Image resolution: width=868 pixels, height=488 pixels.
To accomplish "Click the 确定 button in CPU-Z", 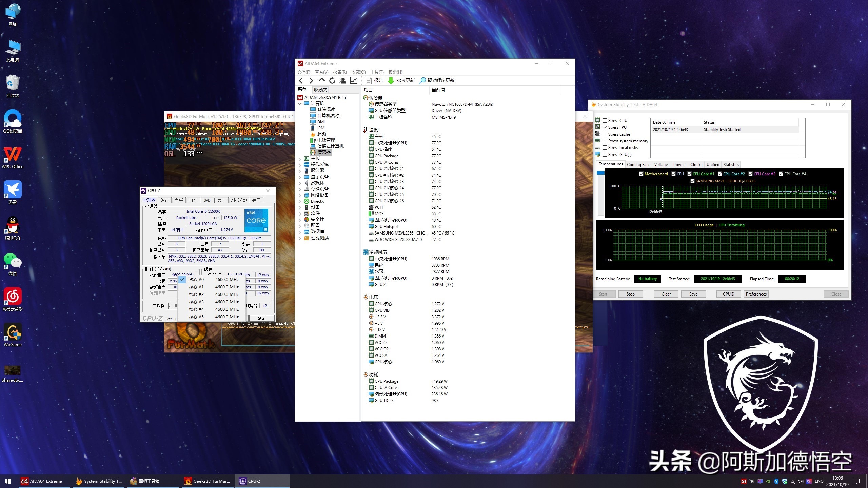I will (261, 318).
